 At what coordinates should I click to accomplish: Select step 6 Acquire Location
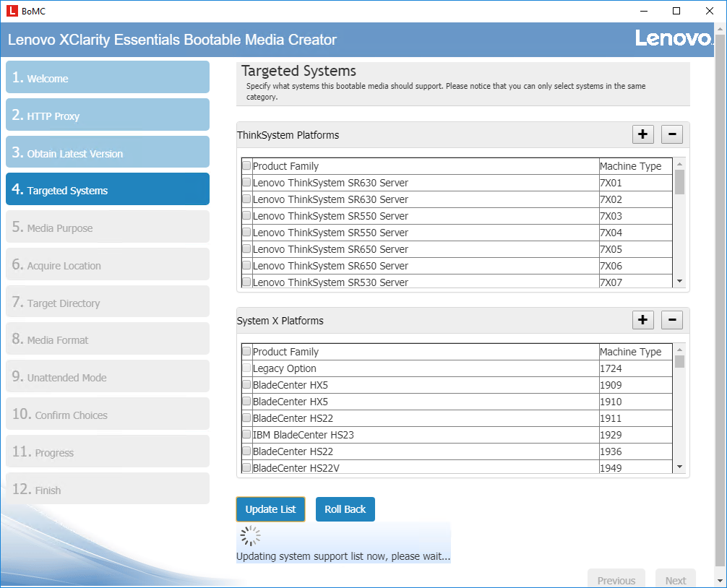(108, 264)
